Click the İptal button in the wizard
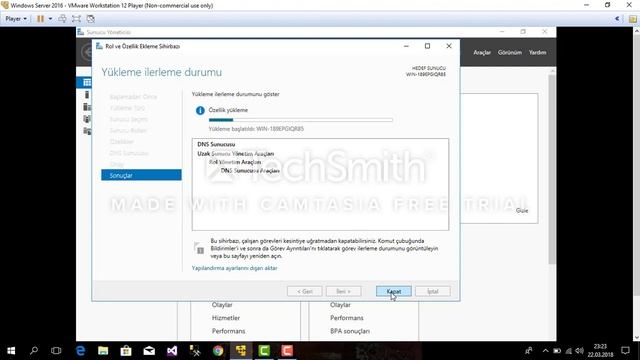This screenshot has width=640, height=360. coord(433,291)
